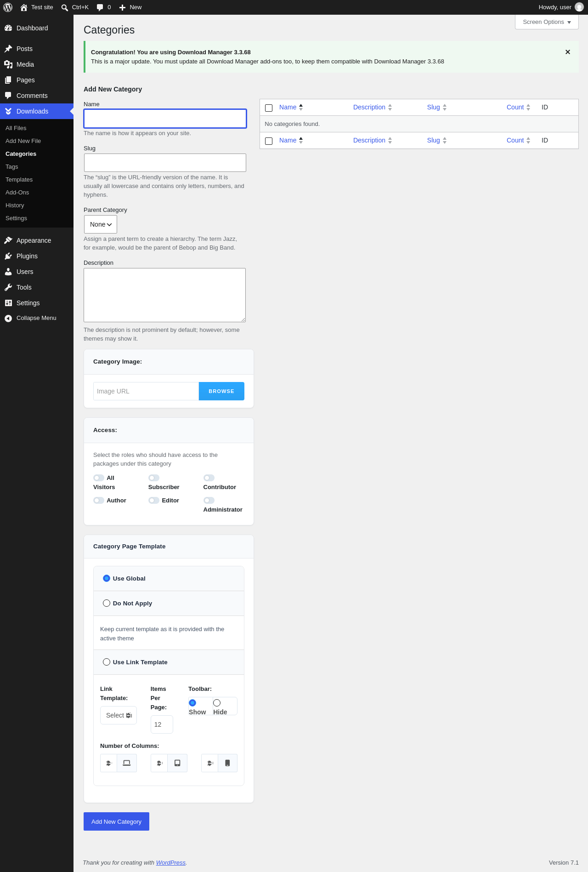Image resolution: width=588 pixels, height=872 pixels.
Task: Collapse the admin menu
Action: coord(37,318)
